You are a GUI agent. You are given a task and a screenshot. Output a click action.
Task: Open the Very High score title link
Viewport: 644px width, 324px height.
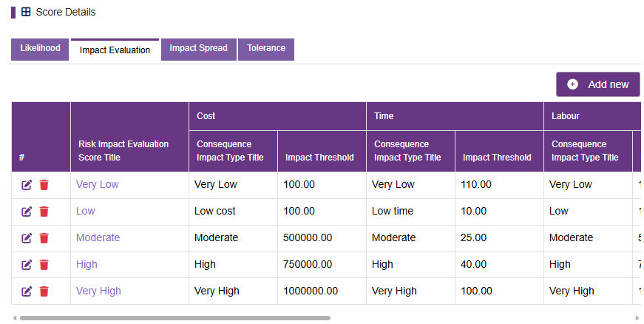click(x=98, y=291)
